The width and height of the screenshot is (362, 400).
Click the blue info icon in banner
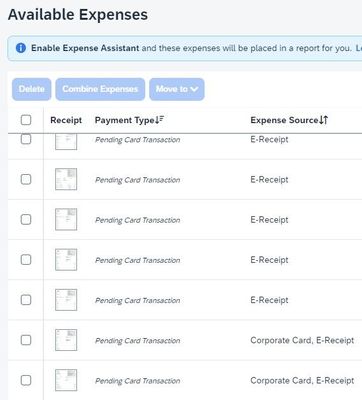21,48
